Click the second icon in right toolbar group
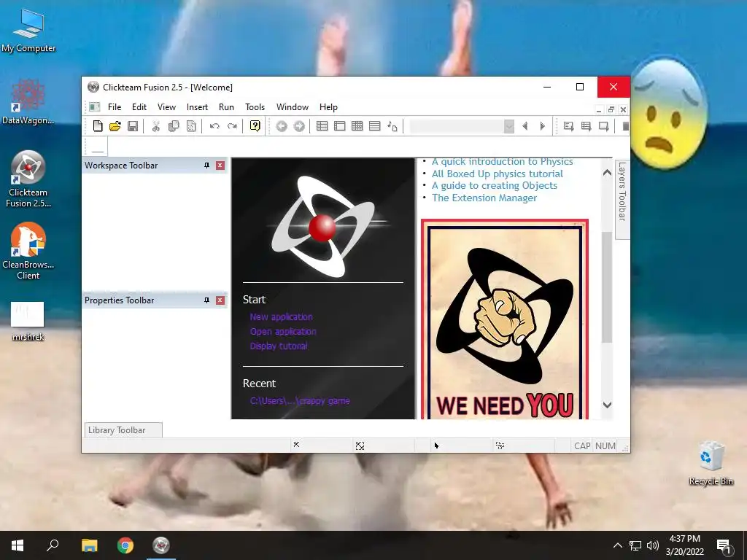 point(586,126)
